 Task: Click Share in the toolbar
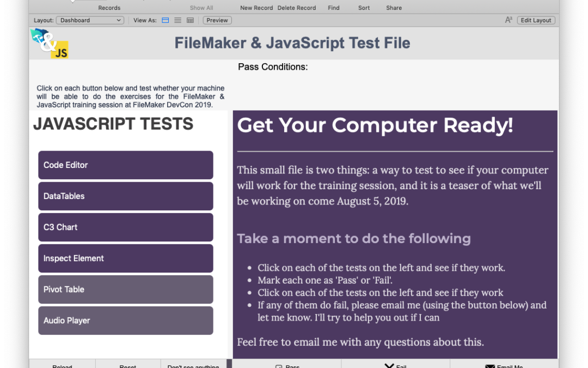[394, 8]
